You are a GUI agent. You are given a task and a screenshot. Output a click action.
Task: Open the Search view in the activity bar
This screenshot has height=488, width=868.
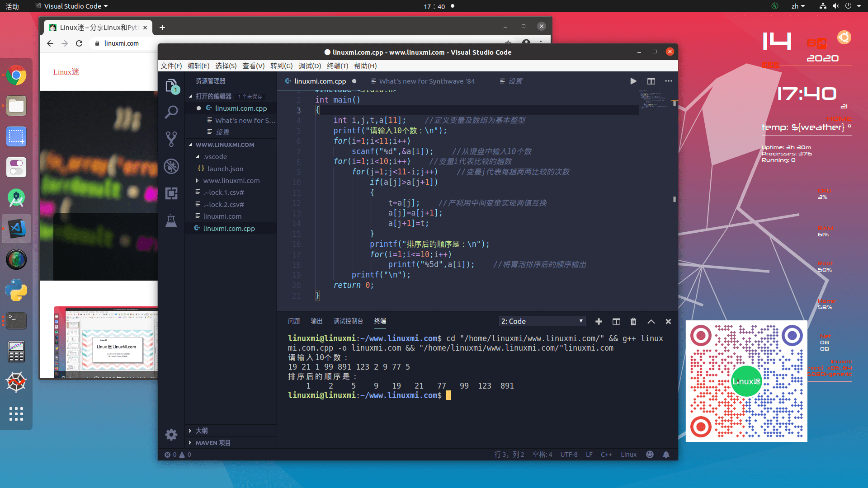(x=171, y=112)
